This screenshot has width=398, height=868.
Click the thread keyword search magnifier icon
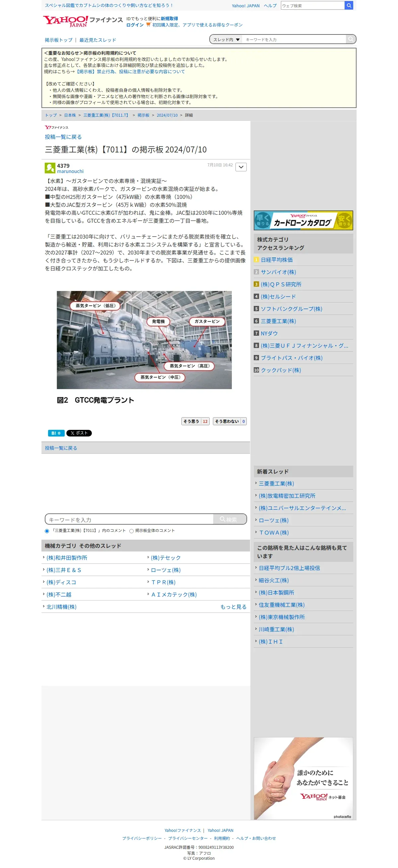tap(351, 39)
